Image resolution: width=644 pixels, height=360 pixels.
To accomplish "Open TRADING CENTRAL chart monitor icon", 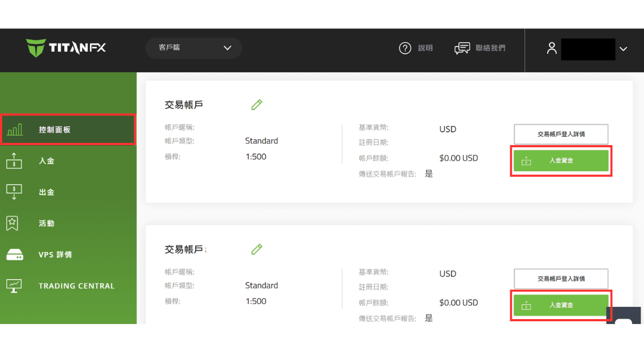I will pyautogui.click(x=15, y=285).
